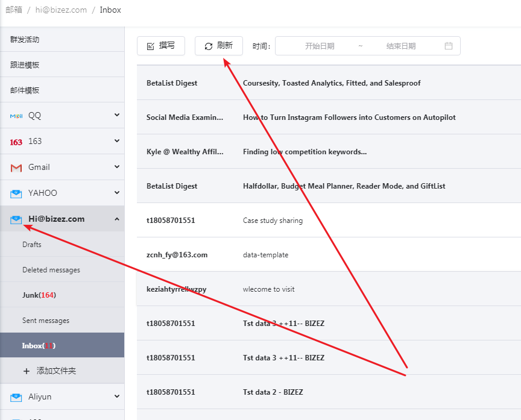Click the Aliyun mailbox icon
The height and width of the screenshot is (420, 521).
pyautogui.click(x=16, y=396)
